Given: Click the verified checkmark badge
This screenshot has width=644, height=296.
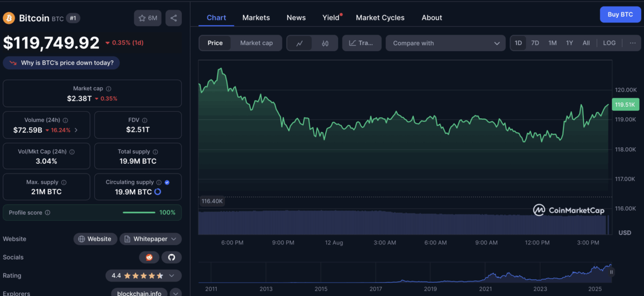Looking at the screenshot, I should [x=167, y=183].
